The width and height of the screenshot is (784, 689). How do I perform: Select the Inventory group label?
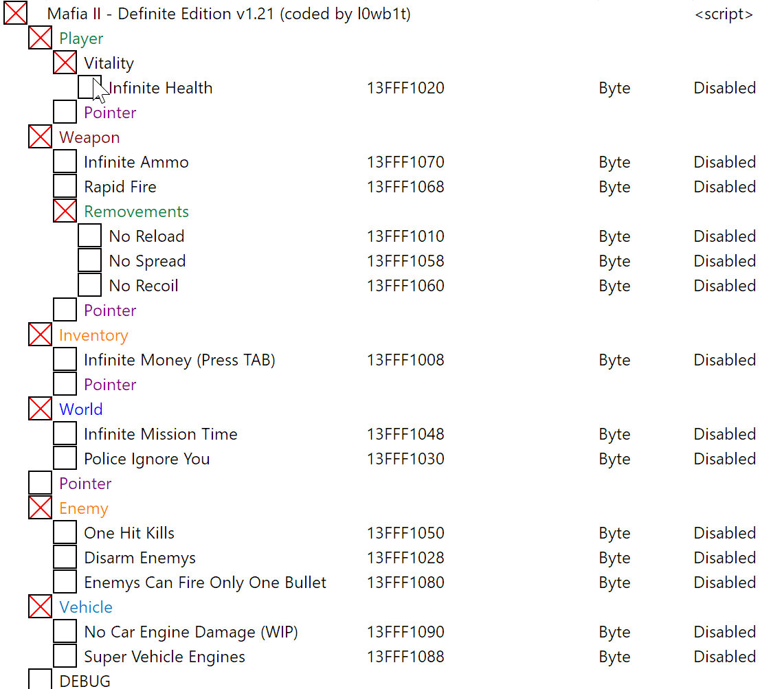pos(93,335)
